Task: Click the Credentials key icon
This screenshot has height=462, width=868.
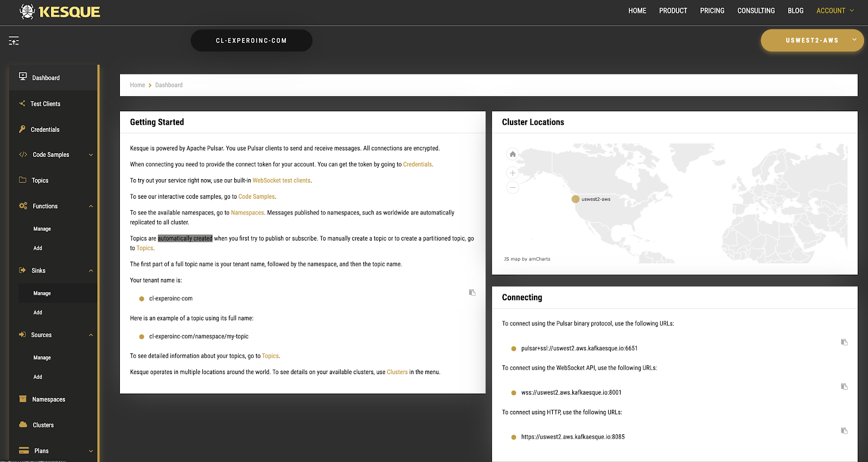Action: 22,129
